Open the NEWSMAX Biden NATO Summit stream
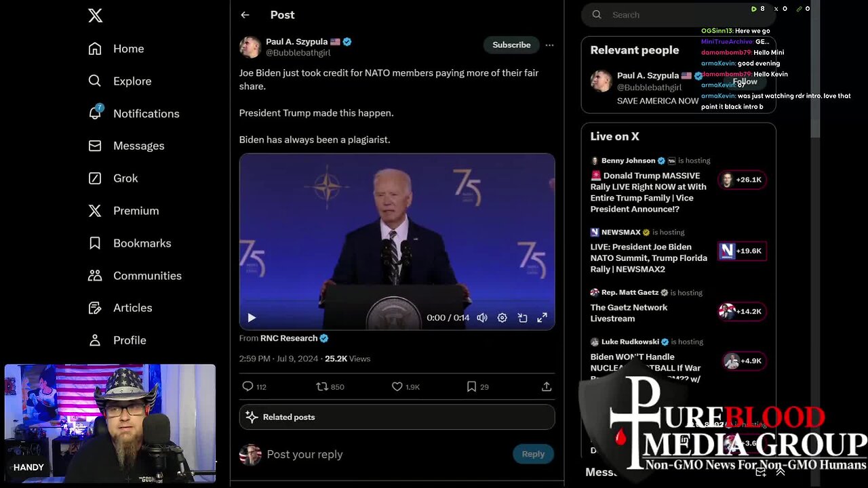The width and height of the screenshot is (868, 488). tap(648, 258)
